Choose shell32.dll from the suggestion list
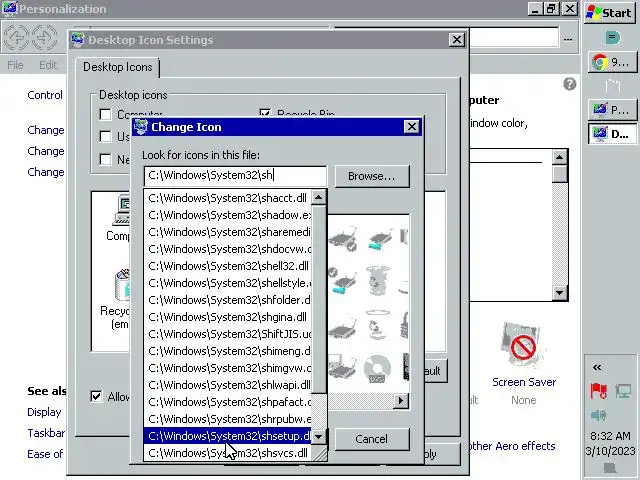The image size is (640, 480). (228, 266)
